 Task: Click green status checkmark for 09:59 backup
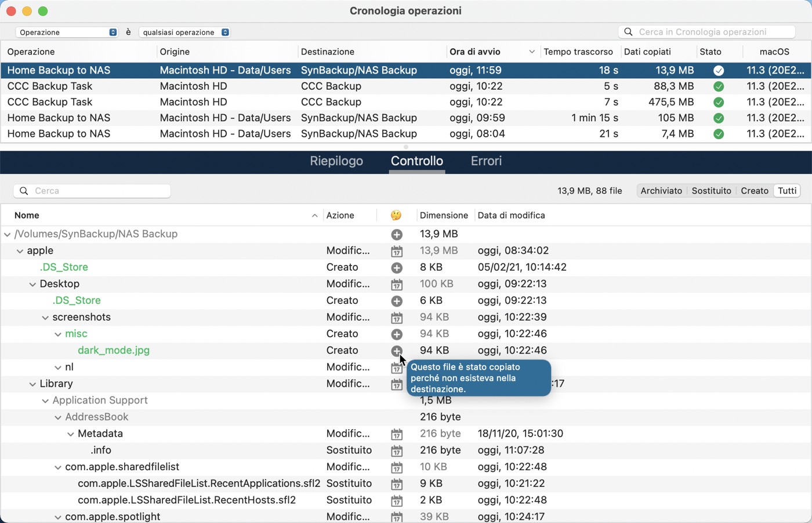click(x=719, y=118)
